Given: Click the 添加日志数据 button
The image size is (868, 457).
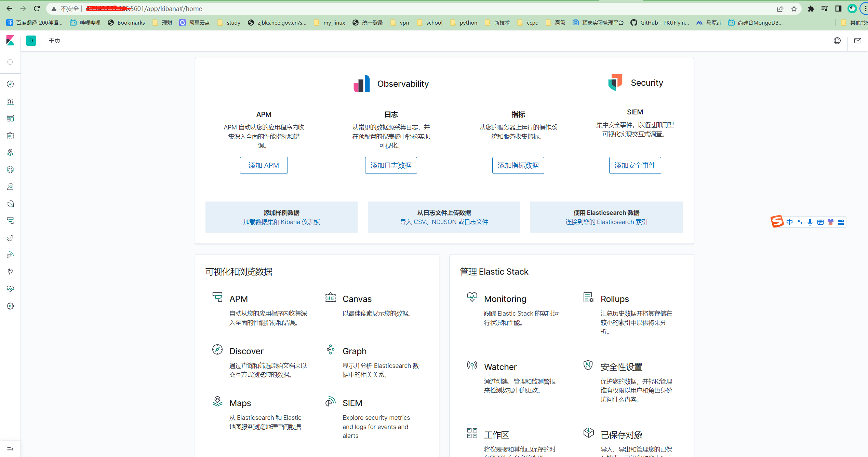Looking at the screenshot, I should (391, 165).
